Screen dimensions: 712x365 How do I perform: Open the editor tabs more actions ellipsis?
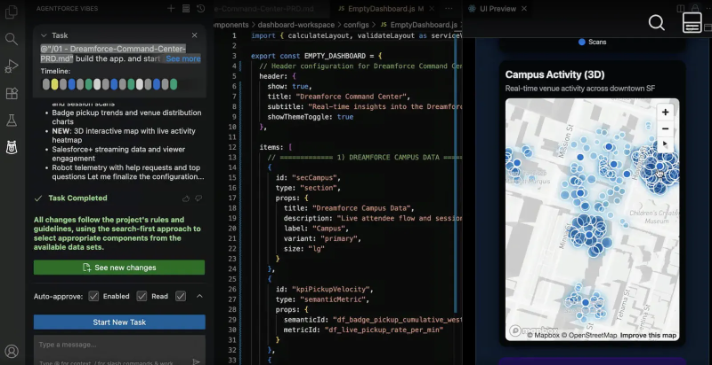coord(449,9)
